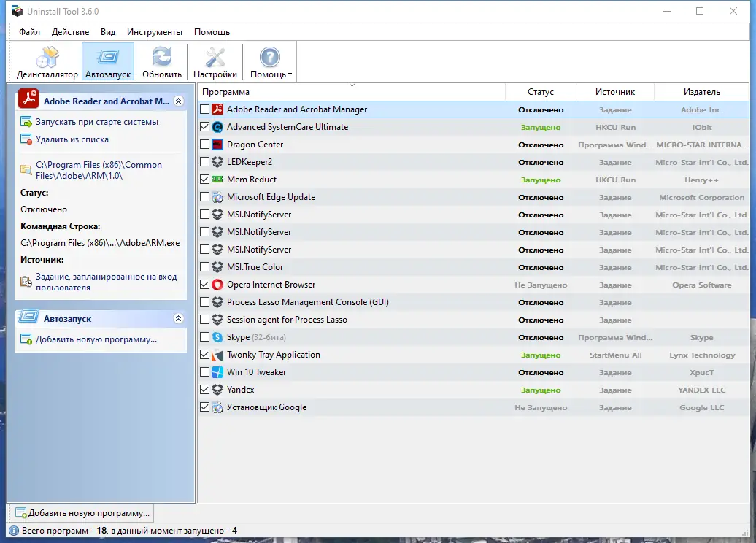Open the Инструменты menu

point(154,32)
